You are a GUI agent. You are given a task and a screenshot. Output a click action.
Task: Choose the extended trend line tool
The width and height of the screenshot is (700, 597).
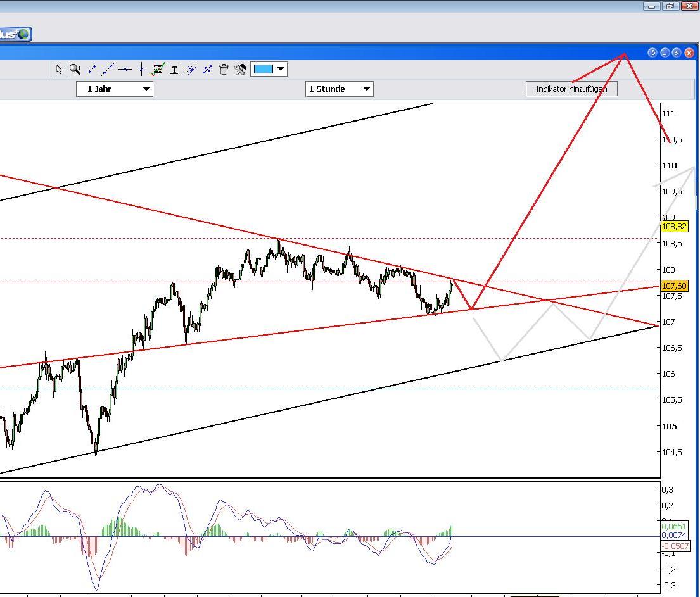coord(108,69)
